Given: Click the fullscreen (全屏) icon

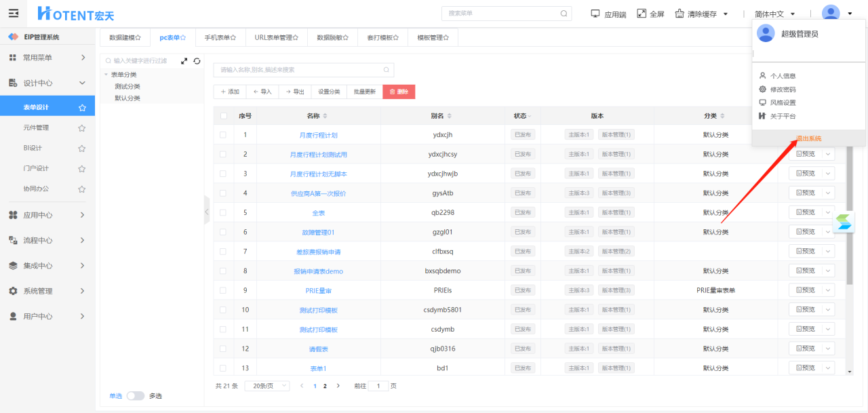Looking at the screenshot, I should click(x=642, y=14).
